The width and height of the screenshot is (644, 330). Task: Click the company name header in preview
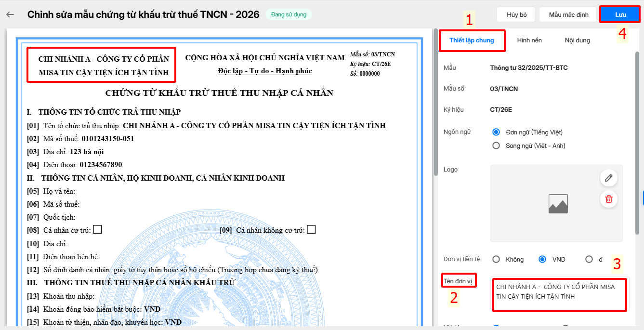104,66
